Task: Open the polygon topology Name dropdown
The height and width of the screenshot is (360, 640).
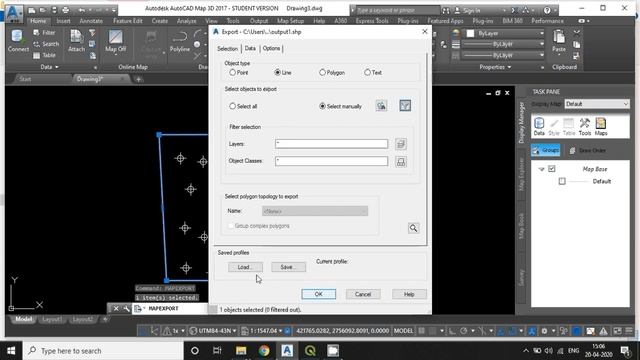Action: [x=315, y=211]
